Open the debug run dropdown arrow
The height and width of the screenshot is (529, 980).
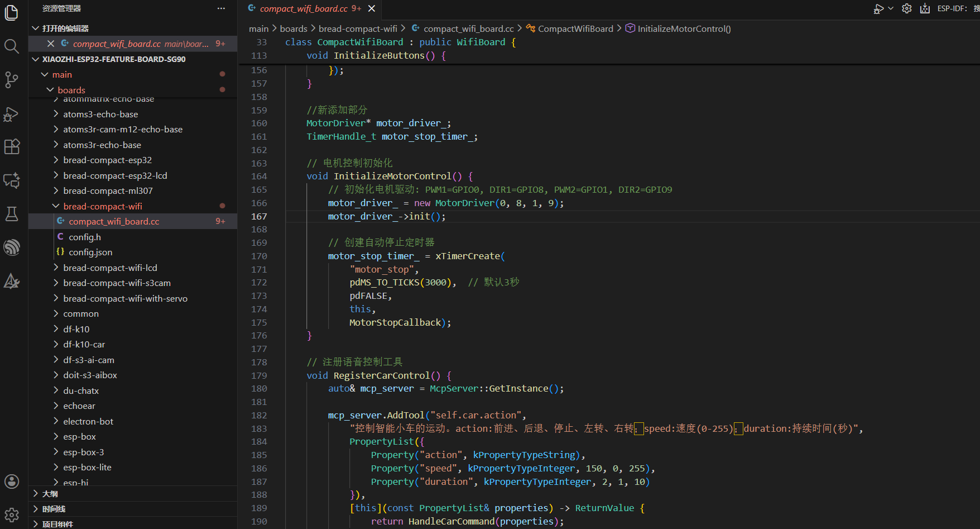(x=891, y=8)
